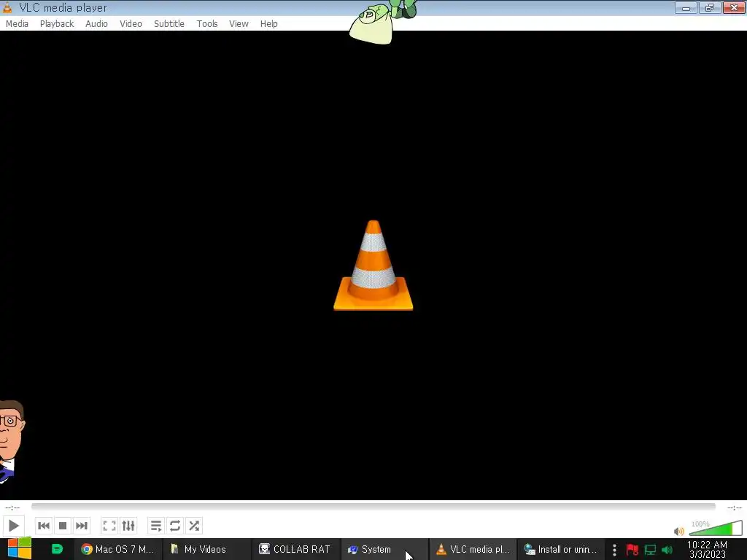Viewport: 747px width, 560px height.
Task: Open the system volume tray icon
Action: 667,550
